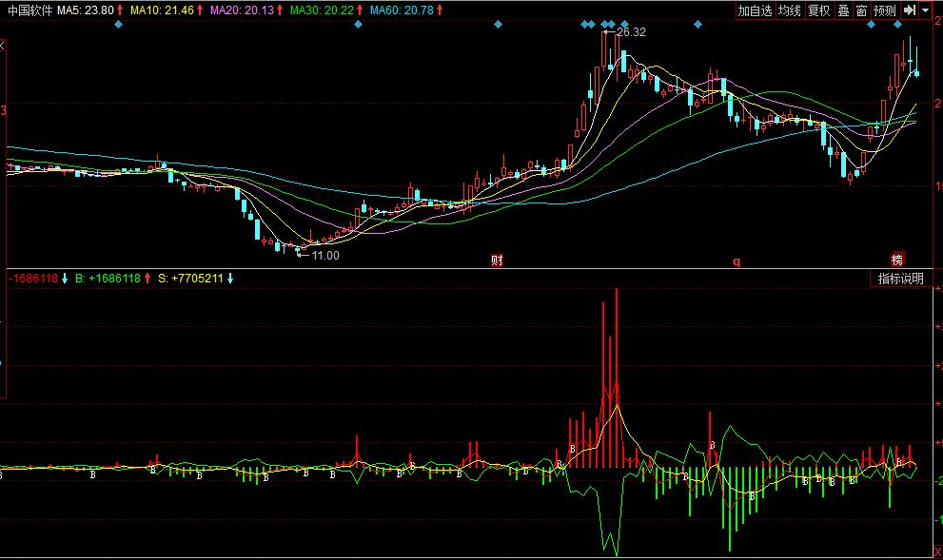This screenshot has height=560, width=943.
Task: Click the 26.32 high price label
Action: click(x=631, y=32)
